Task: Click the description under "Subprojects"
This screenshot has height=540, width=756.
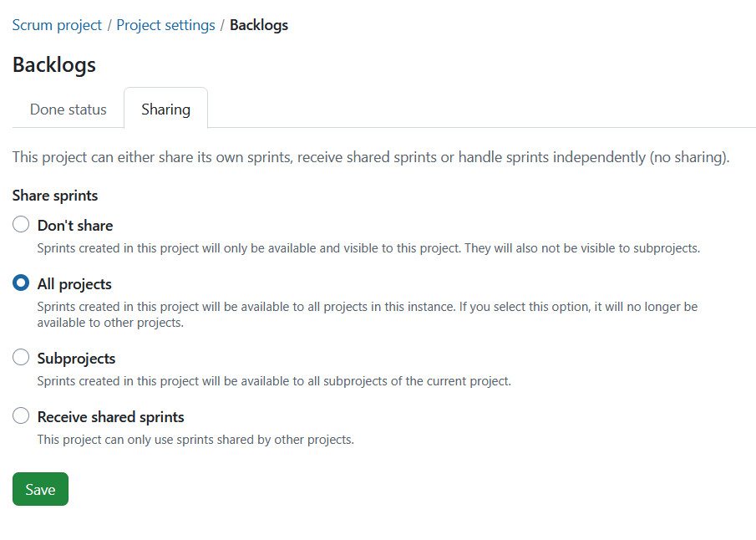Action: [273, 380]
